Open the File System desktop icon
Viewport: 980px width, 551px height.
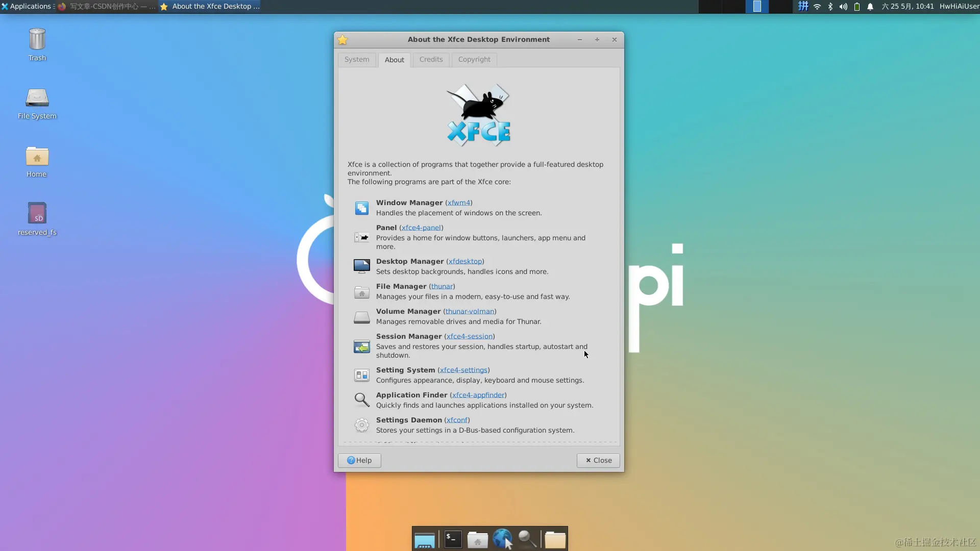pyautogui.click(x=37, y=98)
